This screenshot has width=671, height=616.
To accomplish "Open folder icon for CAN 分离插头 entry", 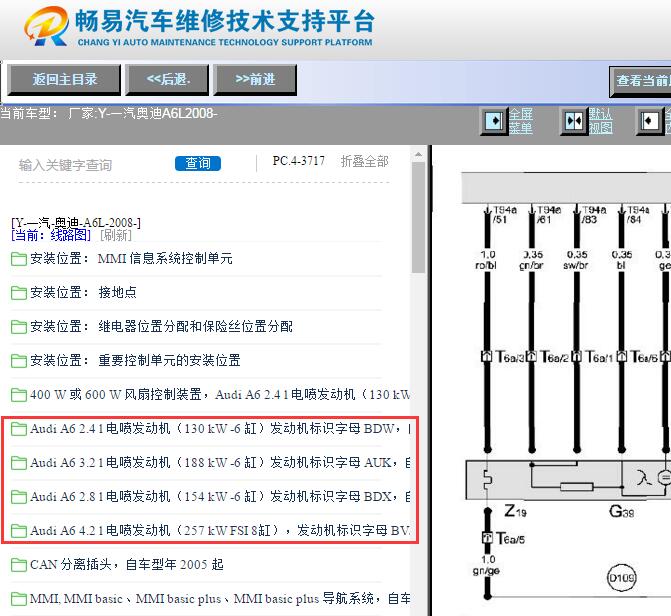I will (18, 565).
